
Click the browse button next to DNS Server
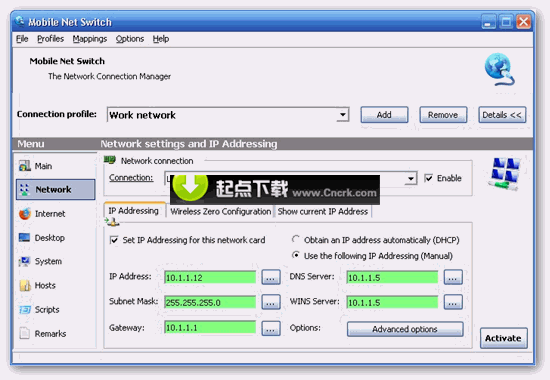(x=453, y=277)
